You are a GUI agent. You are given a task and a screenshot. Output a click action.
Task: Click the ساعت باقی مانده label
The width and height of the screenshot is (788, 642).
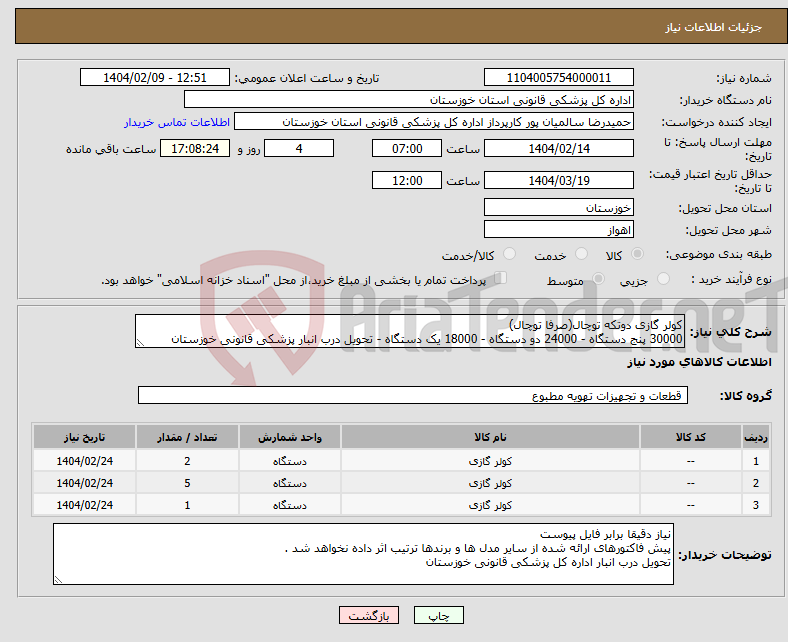[x=111, y=149]
